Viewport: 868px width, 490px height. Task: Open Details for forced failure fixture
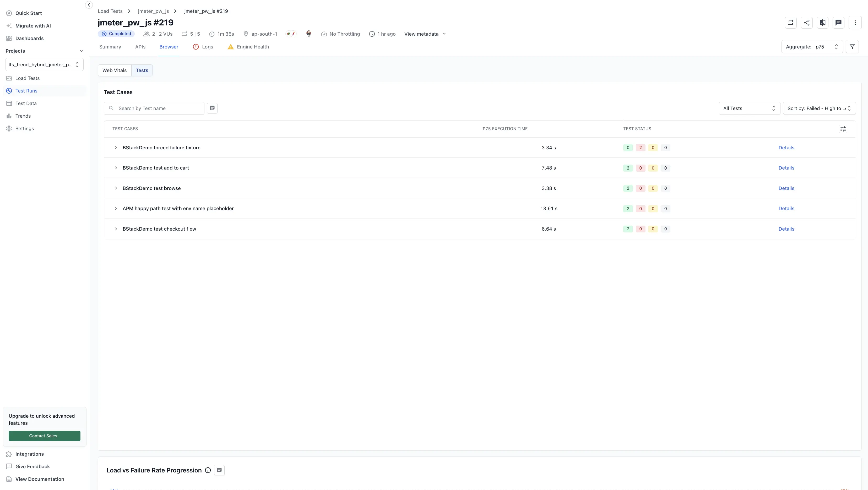click(786, 148)
